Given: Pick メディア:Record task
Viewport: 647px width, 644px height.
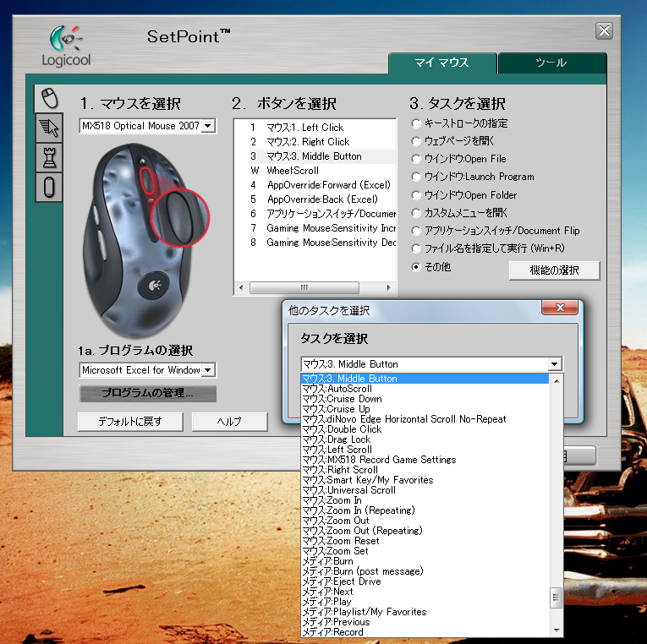Looking at the screenshot, I should 425,632.
